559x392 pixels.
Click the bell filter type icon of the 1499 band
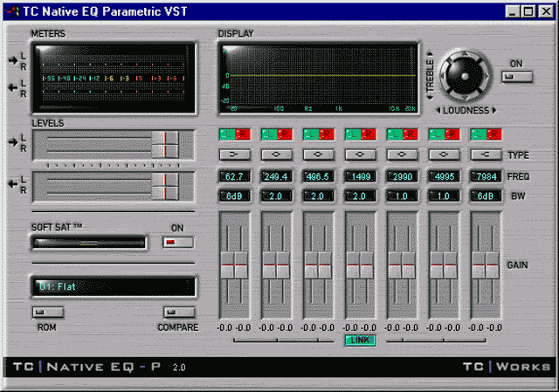point(360,155)
